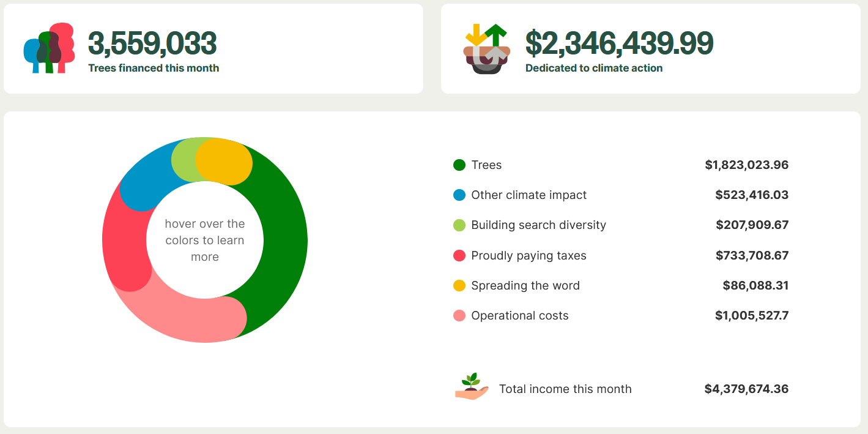Click the 'hover over the colors' center text
Viewport: 868px width, 434px height.
(x=205, y=240)
